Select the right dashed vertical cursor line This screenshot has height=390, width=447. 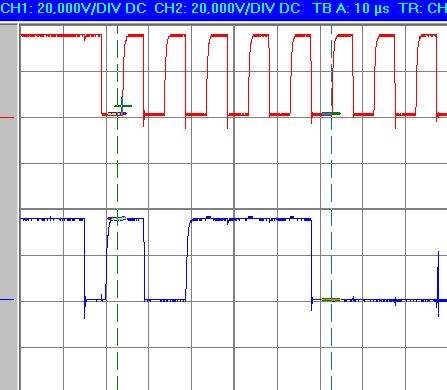pyautogui.click(x=331, y=207)
